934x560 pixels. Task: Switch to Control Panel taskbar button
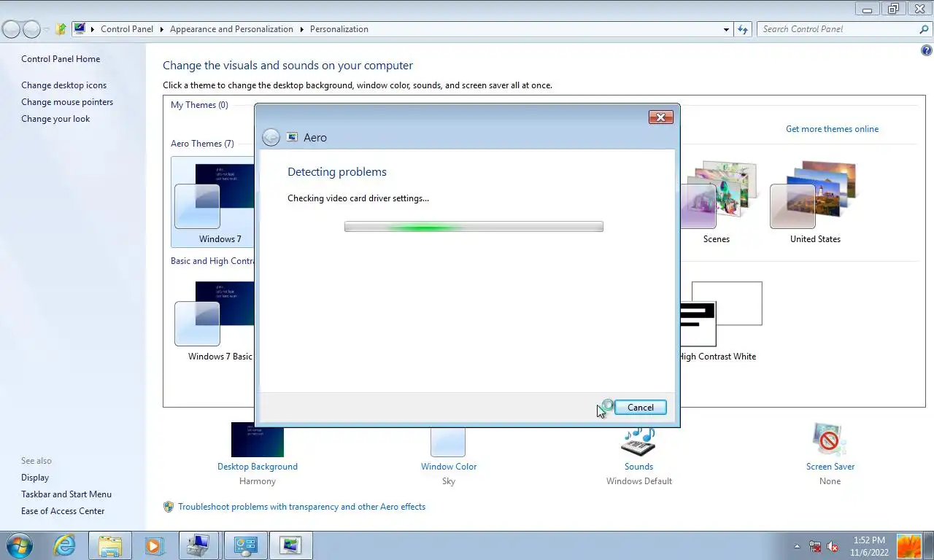(x=245, y=545)
